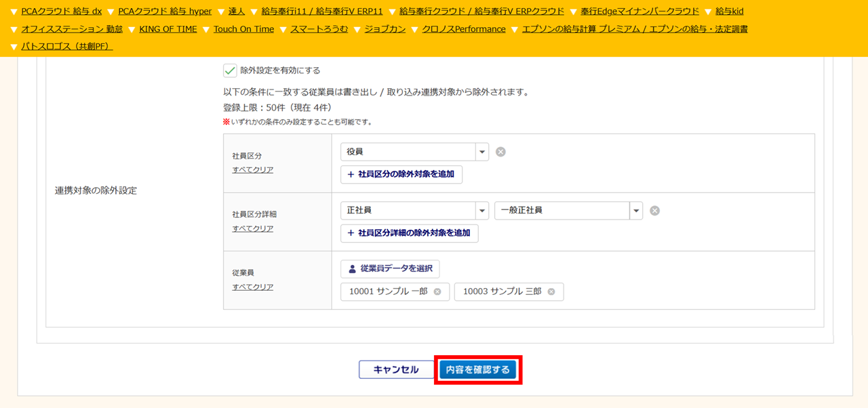868x408 pixels.
Task: Click 社員区分詳細の除外対象を追加 button
Action: (410, 233)
